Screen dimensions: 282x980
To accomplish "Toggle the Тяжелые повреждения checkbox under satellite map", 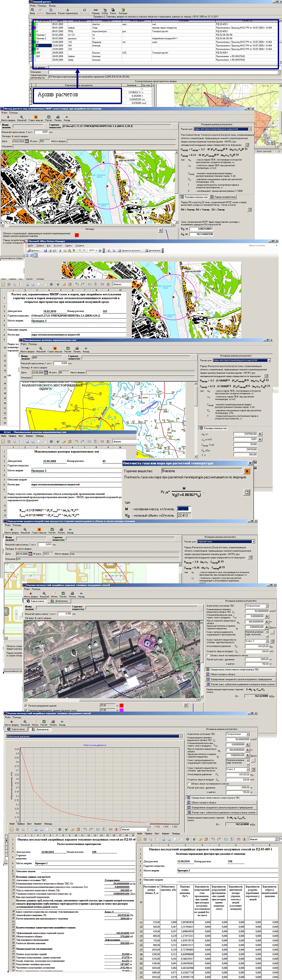I will (x=26, y=710).
